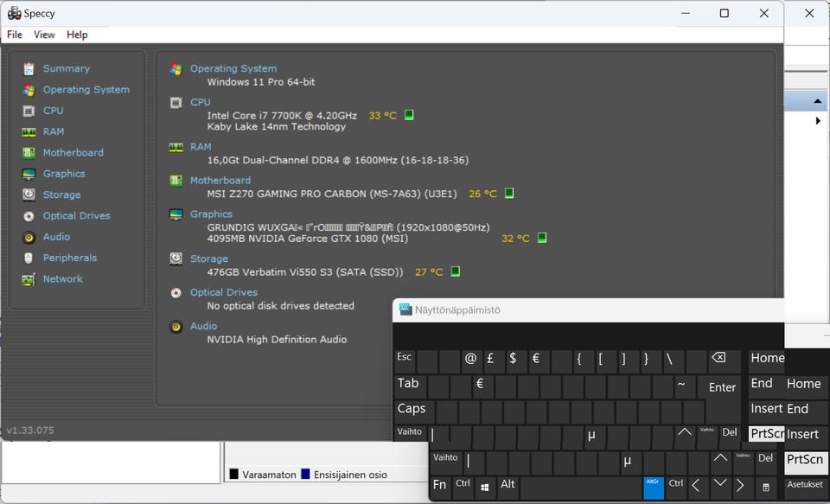
Task: Click the green motherboard 26 °C indicator
Action: pos(508,194)
